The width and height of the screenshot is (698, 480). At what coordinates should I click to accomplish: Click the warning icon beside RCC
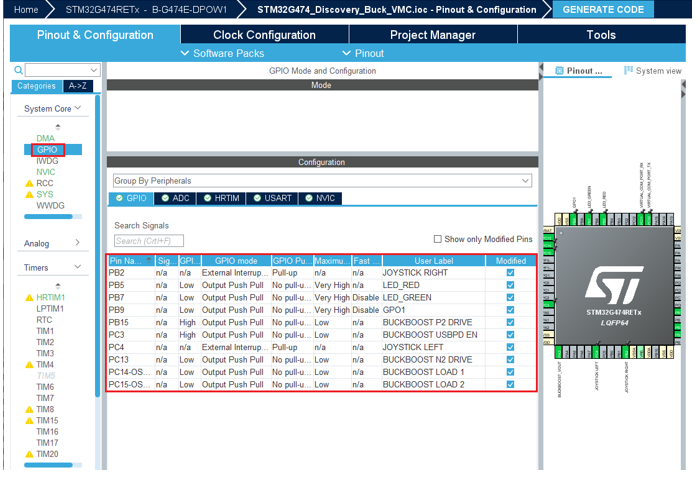pos(29,184)
